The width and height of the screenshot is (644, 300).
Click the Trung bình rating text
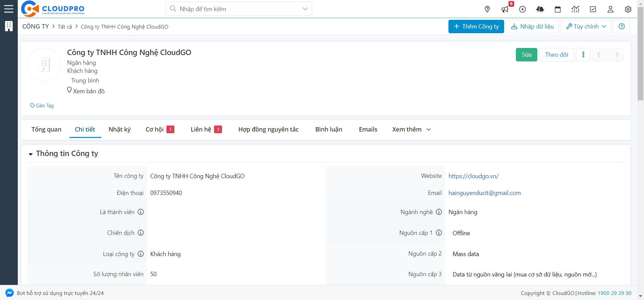point(85,81)
